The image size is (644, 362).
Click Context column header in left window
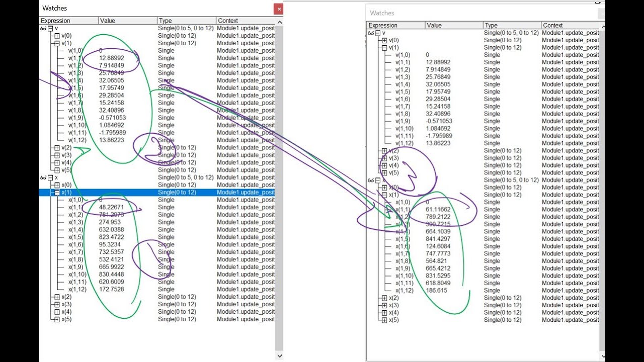[246, 21]
